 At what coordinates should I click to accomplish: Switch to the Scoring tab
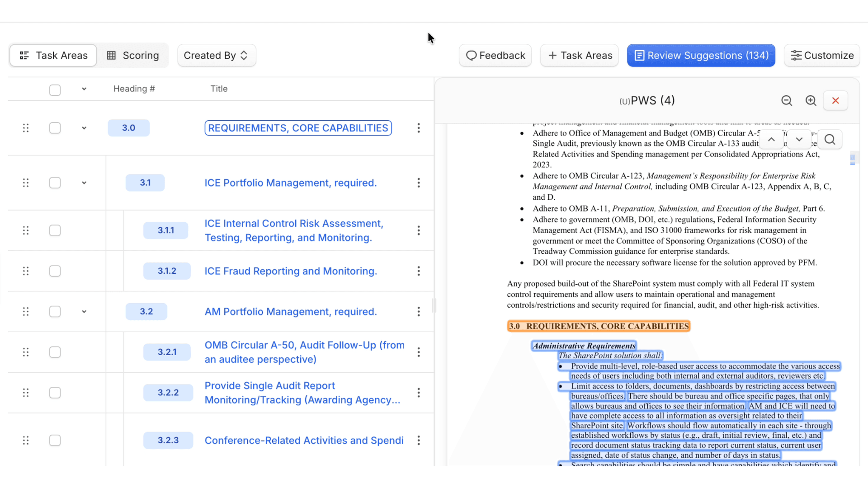(133, 55)
